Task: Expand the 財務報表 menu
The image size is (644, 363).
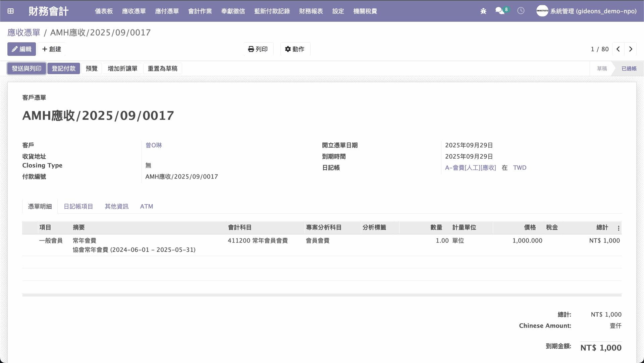Action: click(311, 11)
